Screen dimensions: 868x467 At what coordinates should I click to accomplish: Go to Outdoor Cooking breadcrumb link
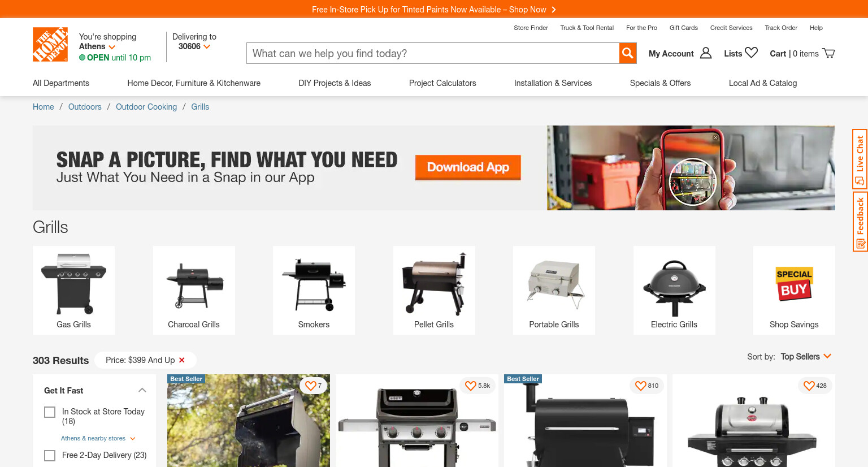(146, 107)
